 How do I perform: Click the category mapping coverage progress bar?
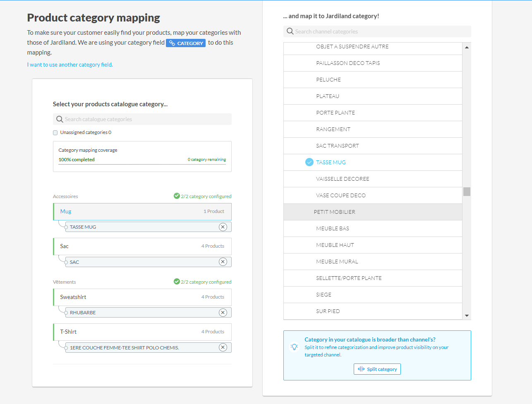point(142,164)
